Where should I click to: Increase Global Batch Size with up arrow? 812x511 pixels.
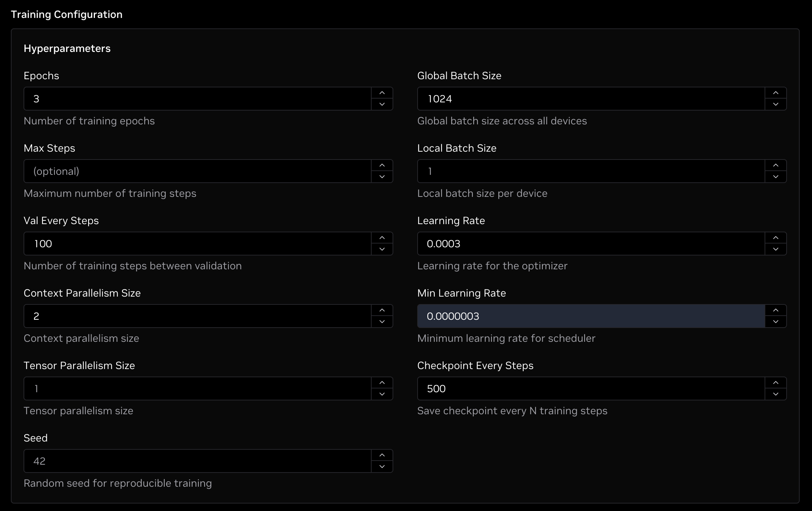click(775, 93)
